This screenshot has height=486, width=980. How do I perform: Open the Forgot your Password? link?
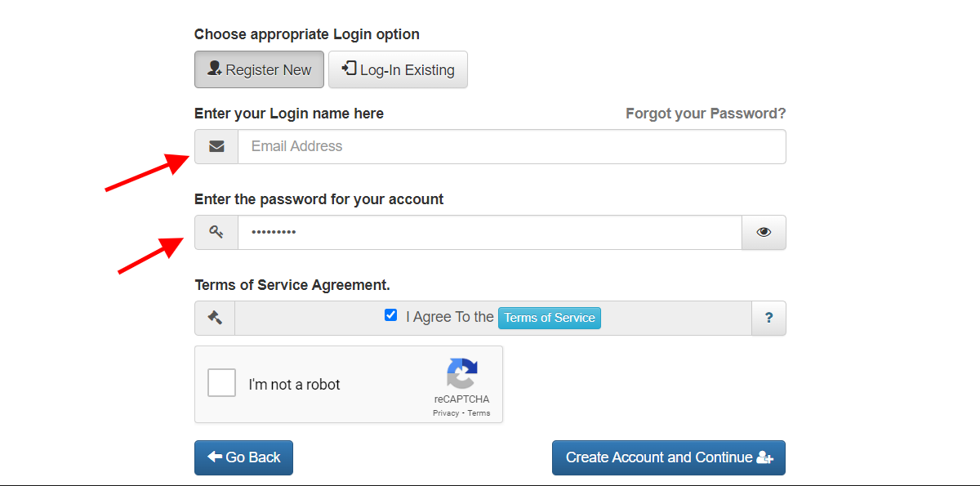coord(706,114)
